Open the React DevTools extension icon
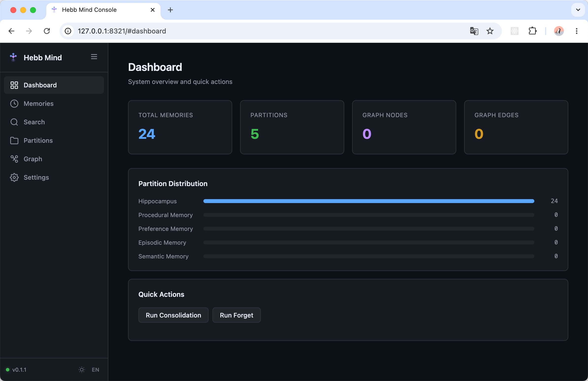Screen dimensions: 588x381 [x=514, y=31]
